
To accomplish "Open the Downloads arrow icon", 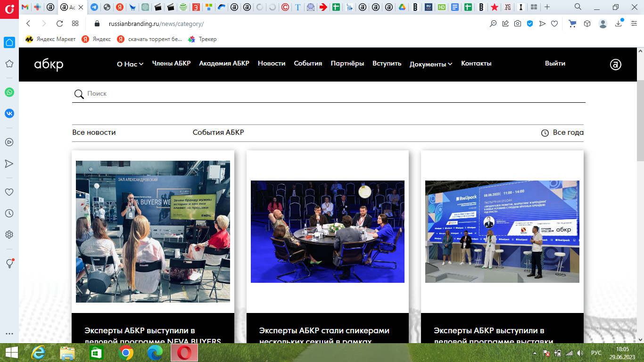I will click(x=619, y=24).
